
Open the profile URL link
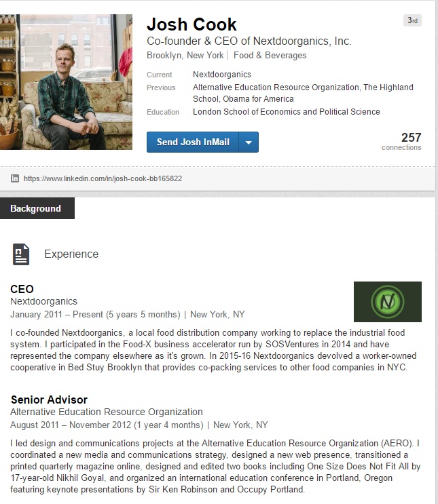[103, 179]
